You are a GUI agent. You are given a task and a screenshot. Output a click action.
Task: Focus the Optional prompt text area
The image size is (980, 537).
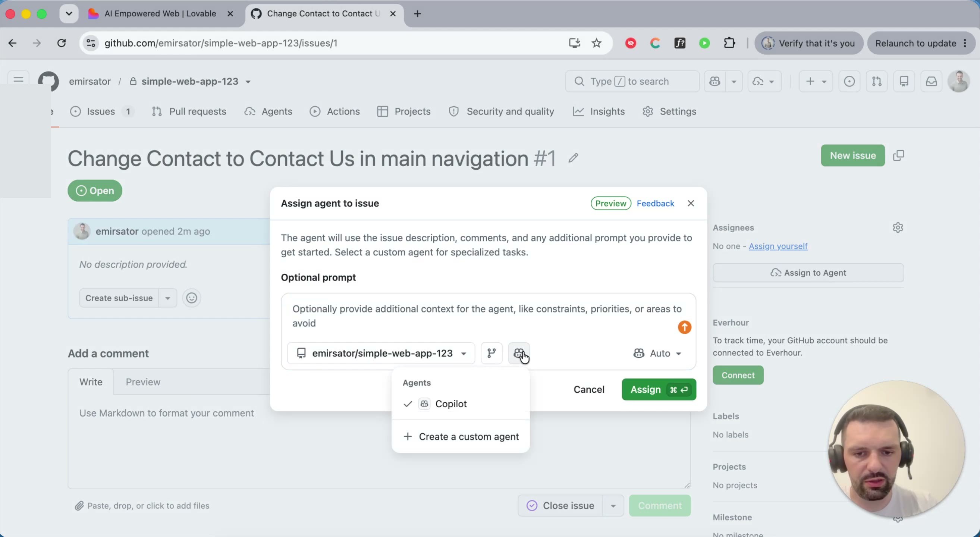pyautogui.click(x=489, y=316)
